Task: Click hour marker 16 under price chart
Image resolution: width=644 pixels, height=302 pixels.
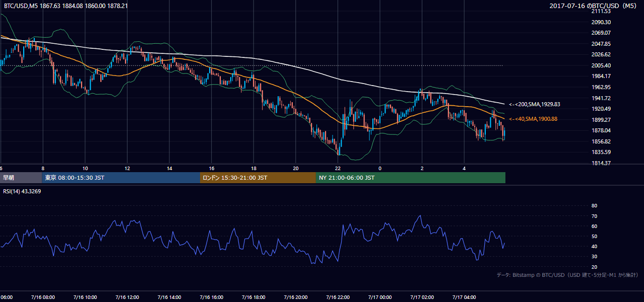Action: tap(211, 168)
